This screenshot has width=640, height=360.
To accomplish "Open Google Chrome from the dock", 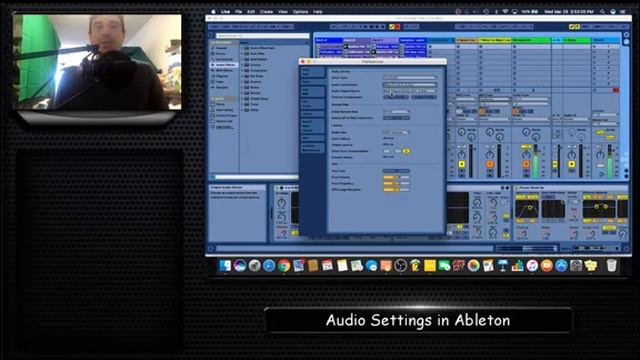I will (284, 266).
